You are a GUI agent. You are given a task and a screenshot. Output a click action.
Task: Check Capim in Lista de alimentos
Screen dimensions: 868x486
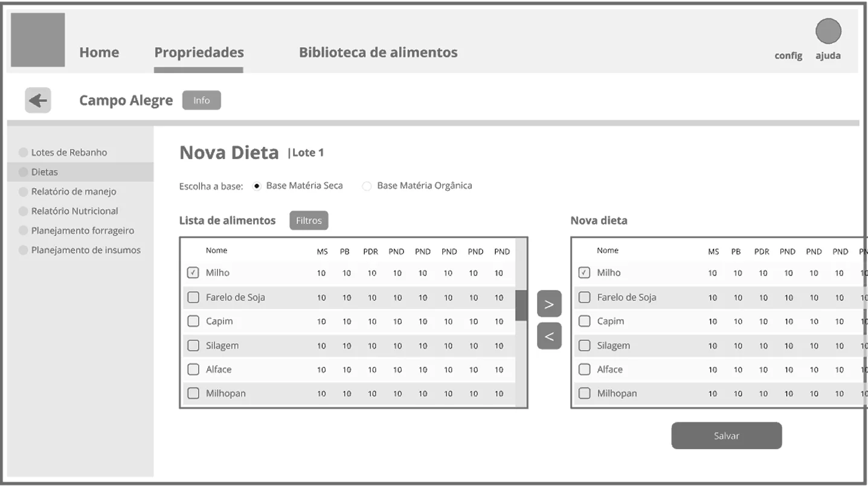(x=193, y=322)
